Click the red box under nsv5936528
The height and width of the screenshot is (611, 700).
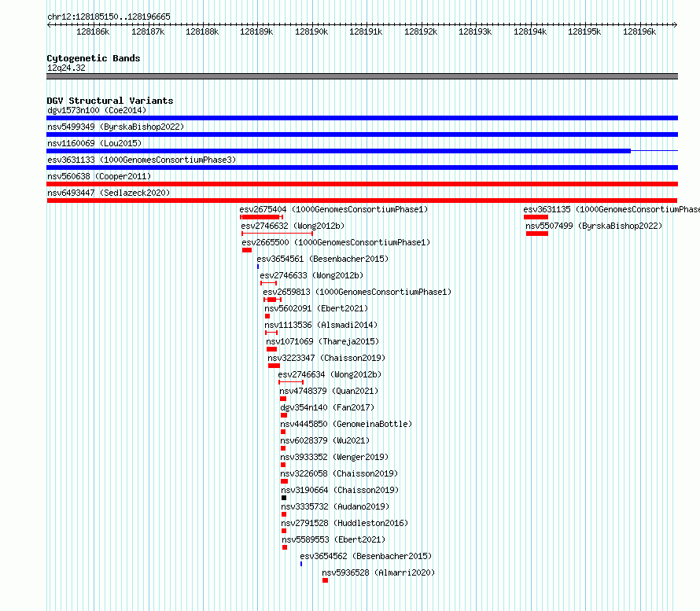tap(325, 580)
